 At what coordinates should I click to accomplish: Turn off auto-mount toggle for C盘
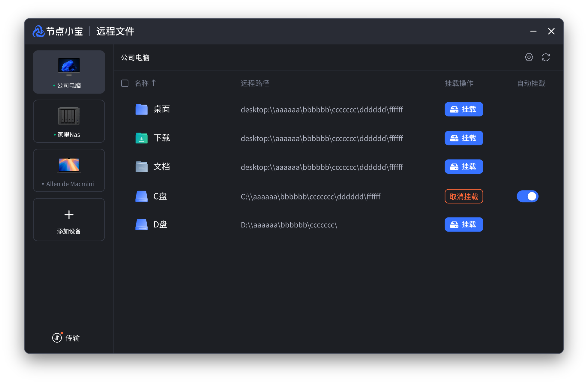[x=527, y=196]
